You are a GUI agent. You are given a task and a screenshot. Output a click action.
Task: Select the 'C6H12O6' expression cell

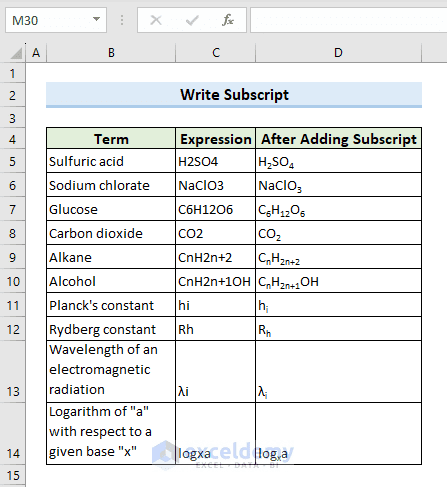pos(216,209)
